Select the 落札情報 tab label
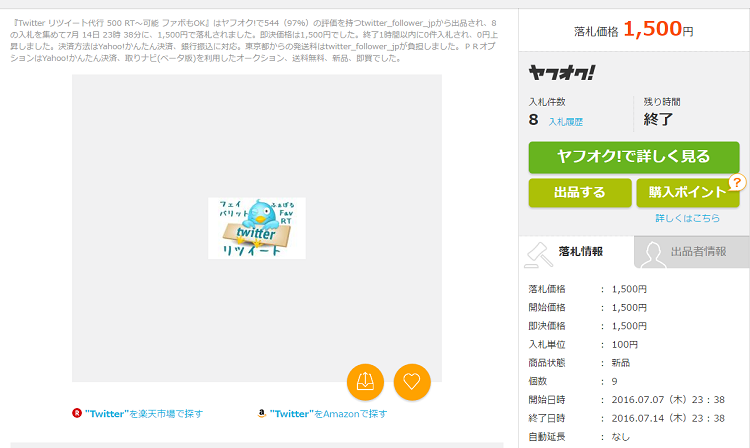Viewport: 750px width, 448px height. [x=581, y=252]
